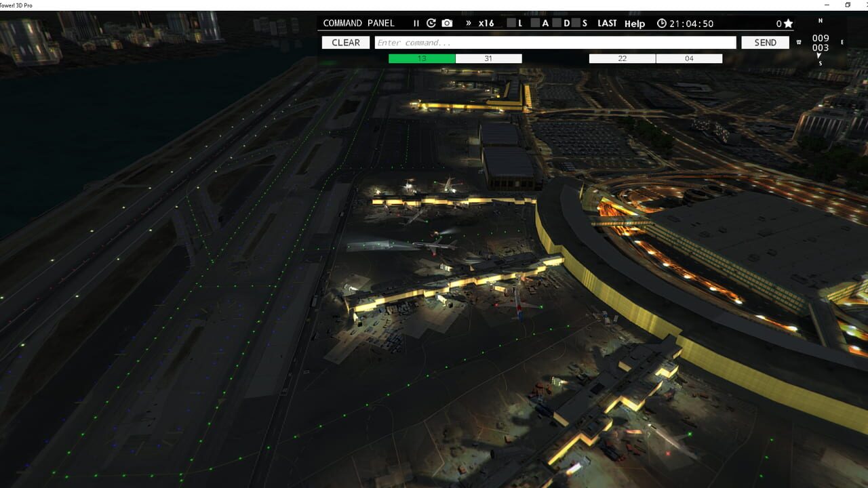The image size is (868, 488).
Task: Focus the Enter command input field
Action: (555, 43)
